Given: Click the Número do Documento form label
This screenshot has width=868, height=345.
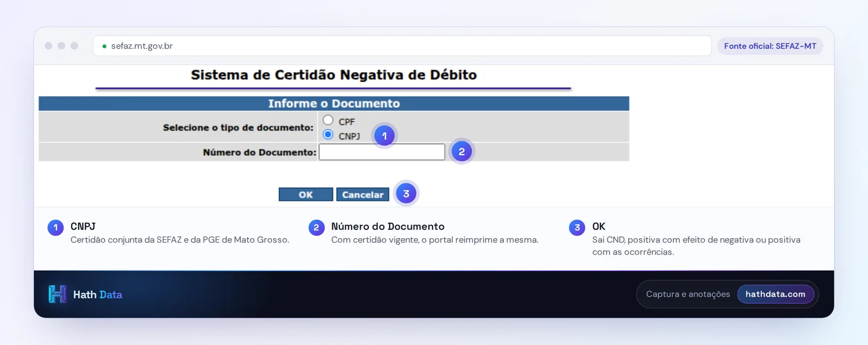Looking at the screenshot, I should pyautogui.click(x=259, y=152).
